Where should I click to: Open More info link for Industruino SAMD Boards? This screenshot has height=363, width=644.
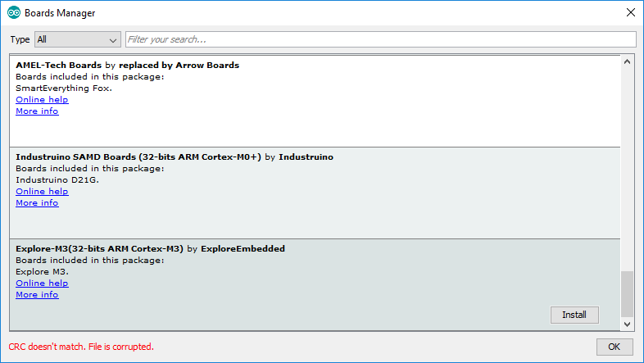pos(37,203)
